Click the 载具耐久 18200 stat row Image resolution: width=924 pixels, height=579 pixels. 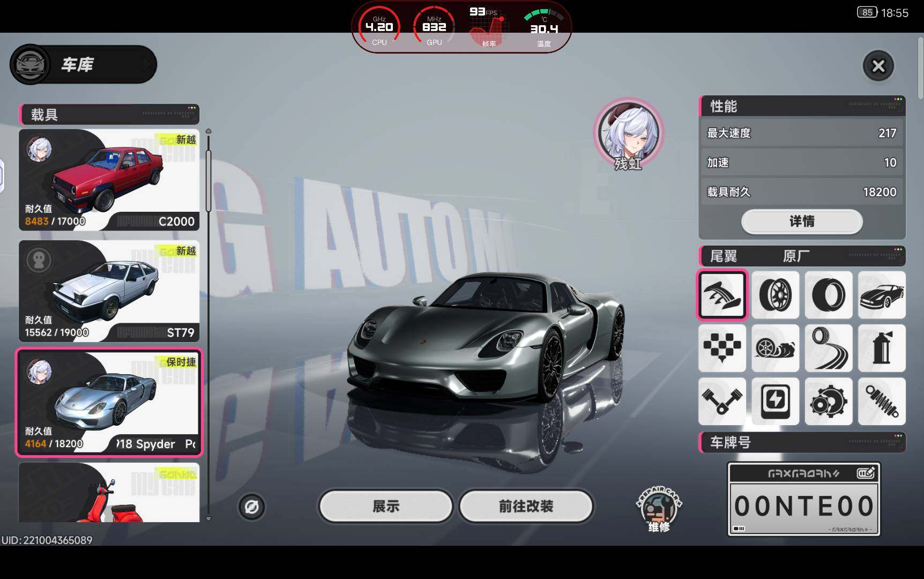802,192
